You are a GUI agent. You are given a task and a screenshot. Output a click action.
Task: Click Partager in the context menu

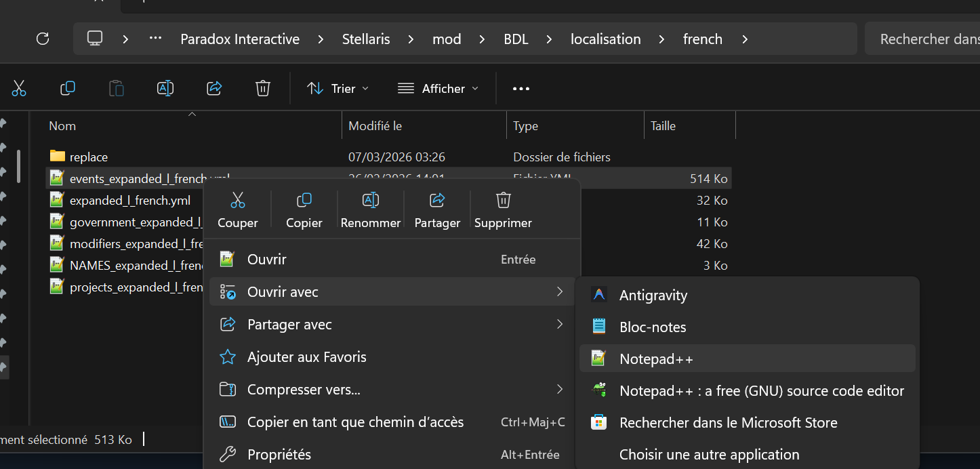437,209
